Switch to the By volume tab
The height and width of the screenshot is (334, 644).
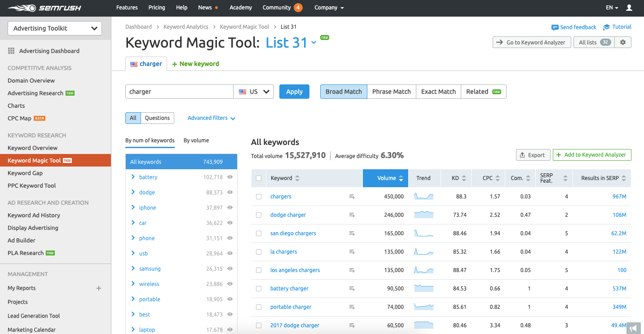tap(196, 141)
